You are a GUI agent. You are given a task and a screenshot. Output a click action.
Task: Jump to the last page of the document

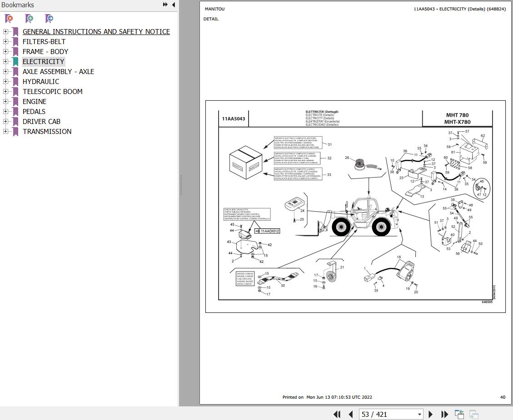click(445, 415)
